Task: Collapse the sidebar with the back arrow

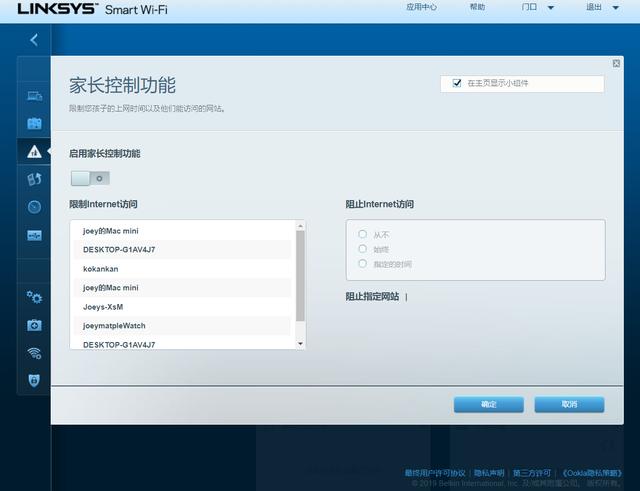Action: pos(33,40)
